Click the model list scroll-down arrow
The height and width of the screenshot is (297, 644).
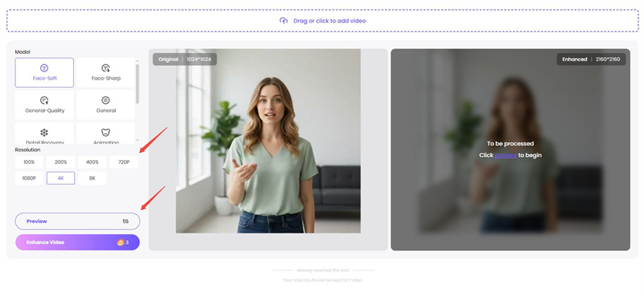click(x=137, y=141)
